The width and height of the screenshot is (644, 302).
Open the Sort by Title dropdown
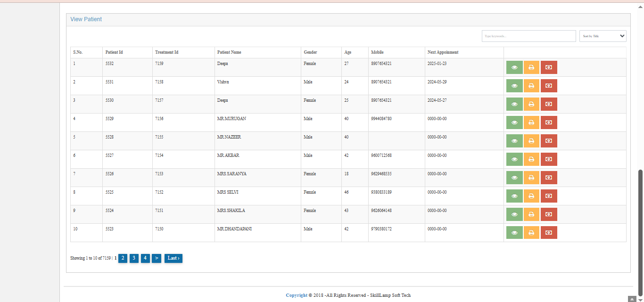[x=603, y=36]
